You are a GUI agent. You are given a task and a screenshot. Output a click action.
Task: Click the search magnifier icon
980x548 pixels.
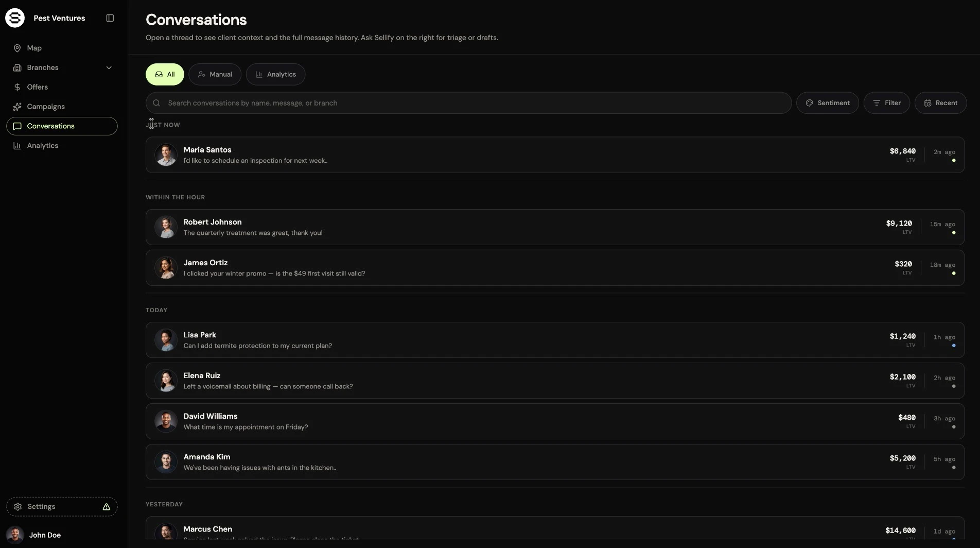tap(156, 103)
